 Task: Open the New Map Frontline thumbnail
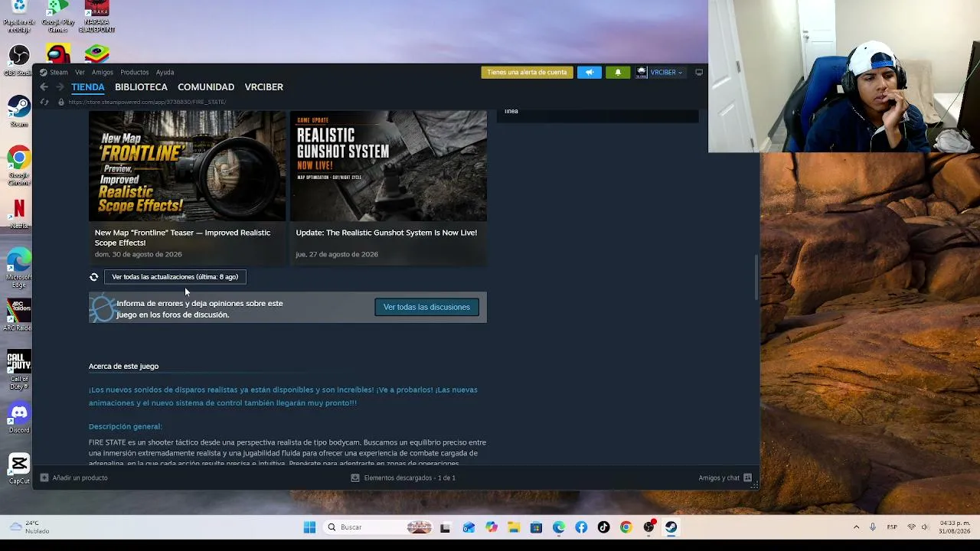[188, 166]
